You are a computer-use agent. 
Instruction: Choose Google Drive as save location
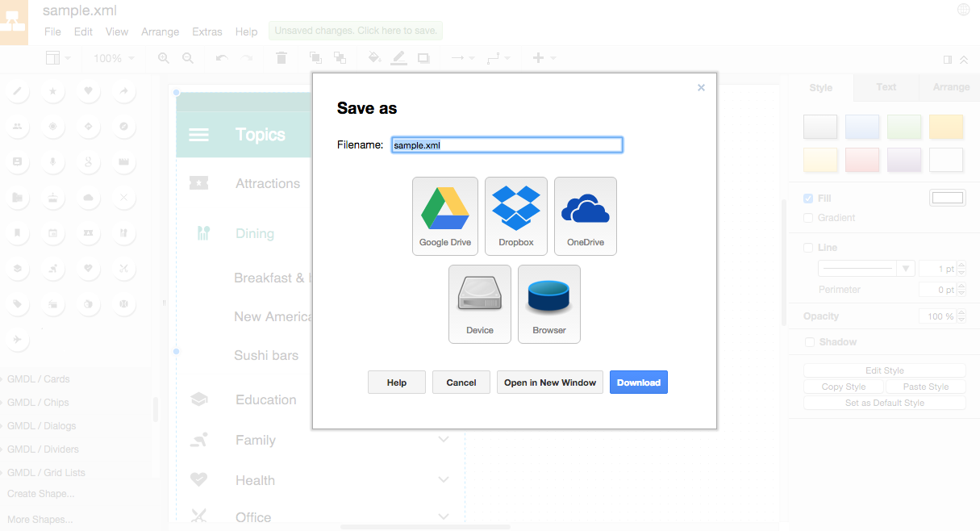[x=445, y=216]
